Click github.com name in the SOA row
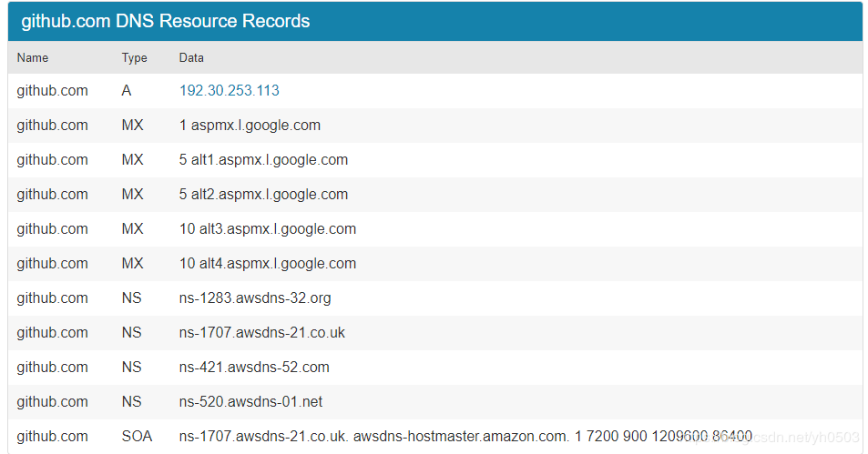 pos(52,437)
